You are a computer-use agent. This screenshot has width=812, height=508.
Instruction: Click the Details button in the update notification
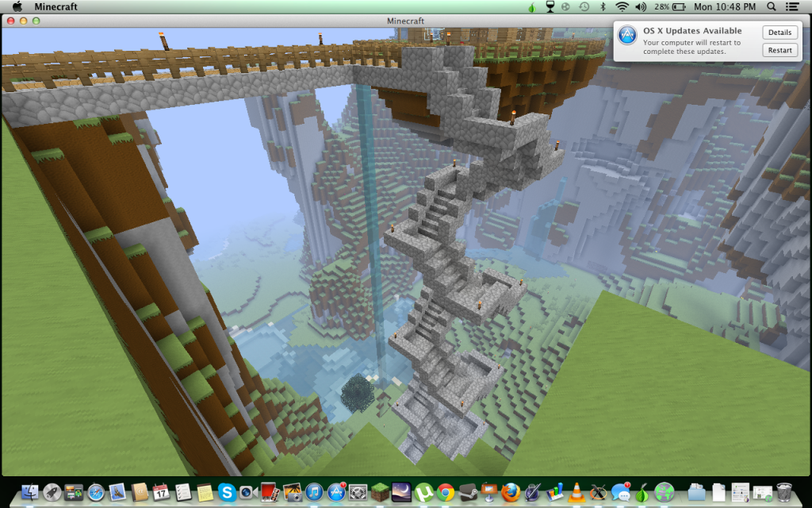click(779, 32)
